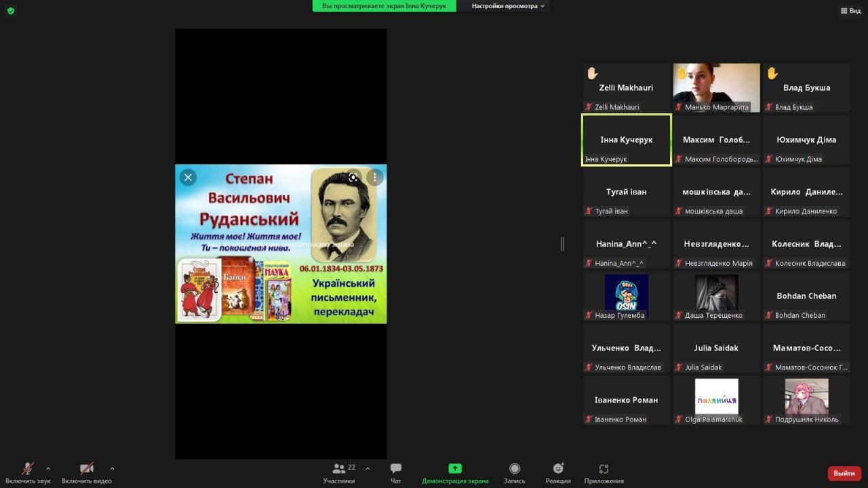The height and width of the screenshot is (488, 868).
Task: Close the shared image with X icon
Action: coord(188,178)
